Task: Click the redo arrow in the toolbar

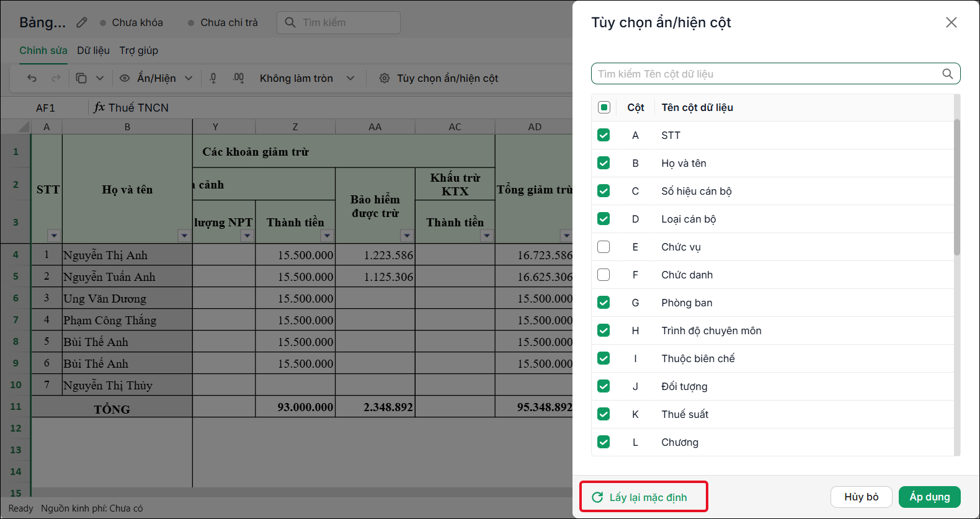Action: coord(56,78)
